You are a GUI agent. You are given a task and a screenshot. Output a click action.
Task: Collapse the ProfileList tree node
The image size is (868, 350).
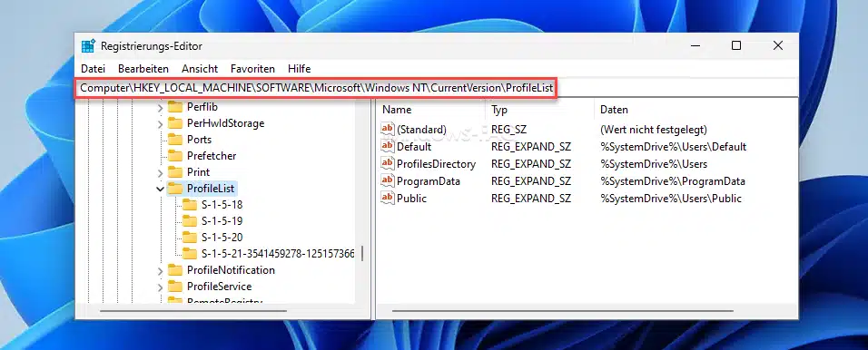pyautogui.click(x=161, y=189)
